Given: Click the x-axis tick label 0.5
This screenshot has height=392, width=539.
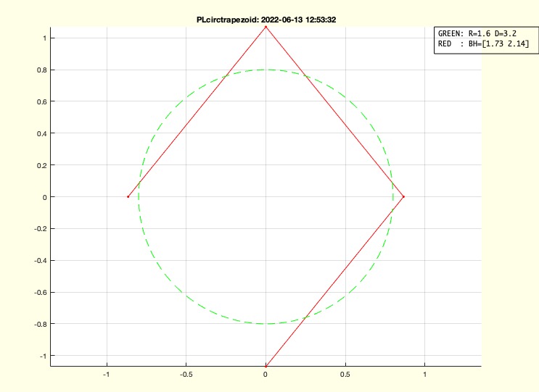Looking at the screenshot, I should click(345, 375).
